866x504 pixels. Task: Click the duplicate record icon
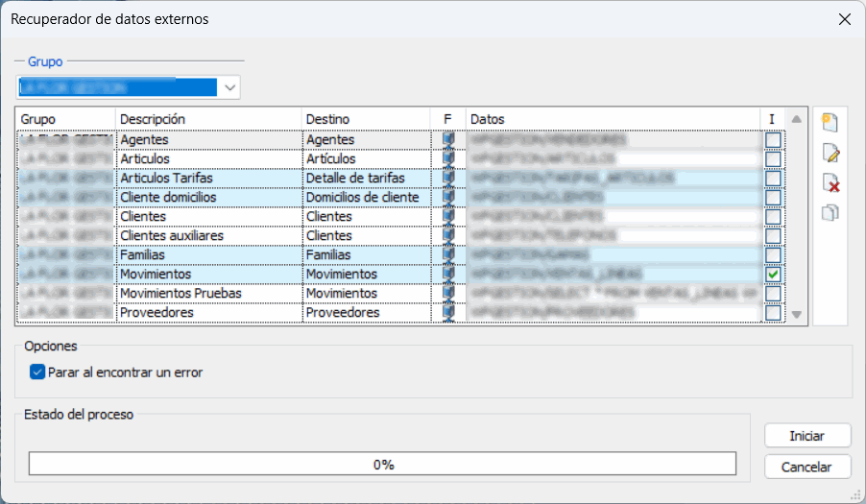point(830,212)
